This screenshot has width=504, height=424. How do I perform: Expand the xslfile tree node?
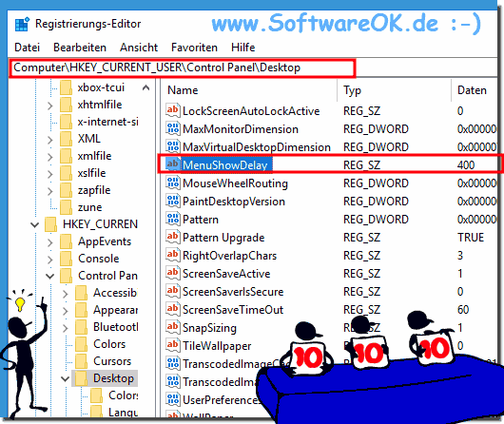pyautogui.click(x=49, y=174)
